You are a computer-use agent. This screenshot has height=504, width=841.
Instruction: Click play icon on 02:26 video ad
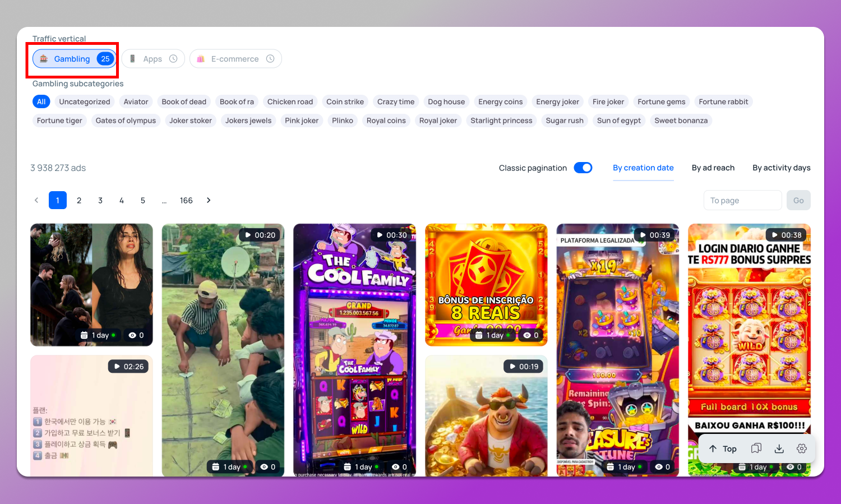(117, 367)
